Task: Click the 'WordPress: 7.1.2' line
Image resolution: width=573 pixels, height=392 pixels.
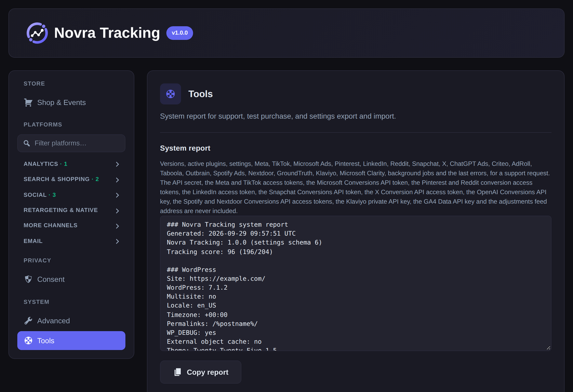Action: [x=197, y=288]
